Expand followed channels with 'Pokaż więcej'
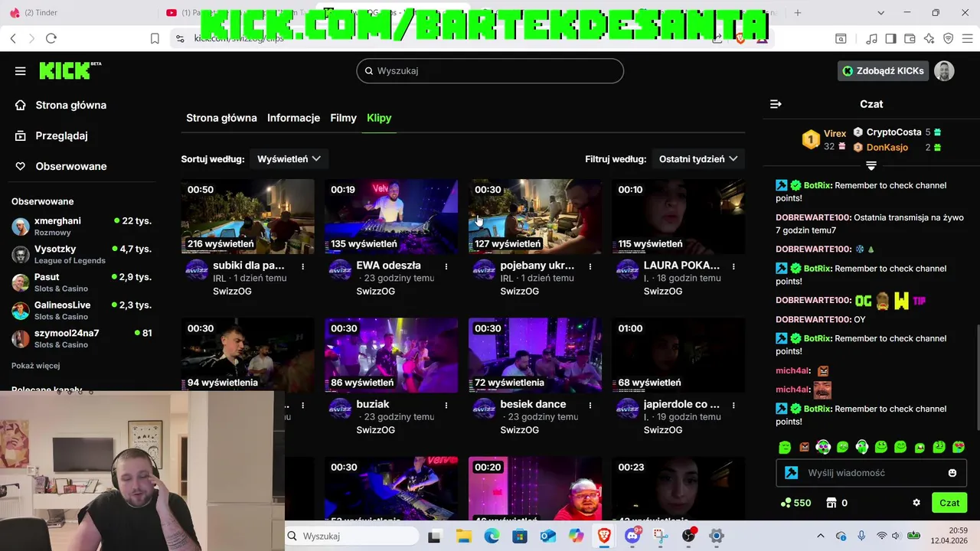 tap(36, 366)
